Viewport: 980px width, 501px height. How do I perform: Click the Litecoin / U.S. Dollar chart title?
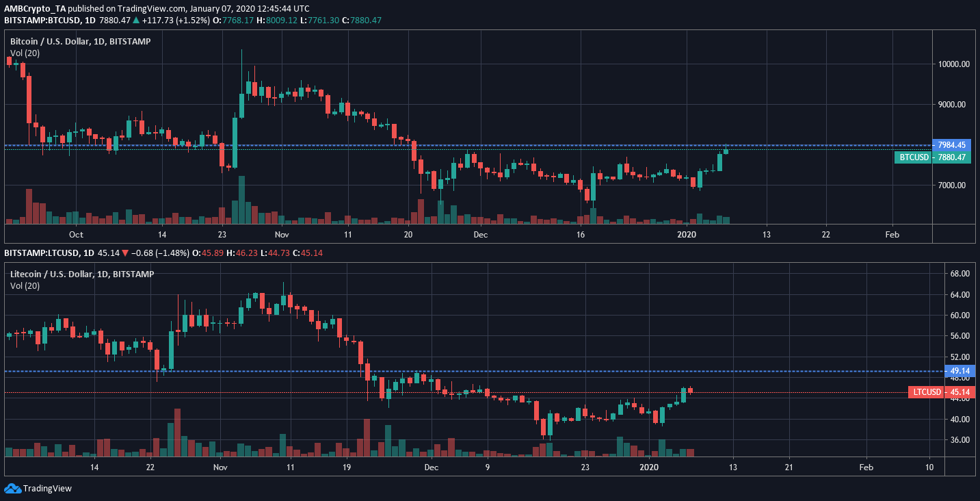tap(81, 274)
